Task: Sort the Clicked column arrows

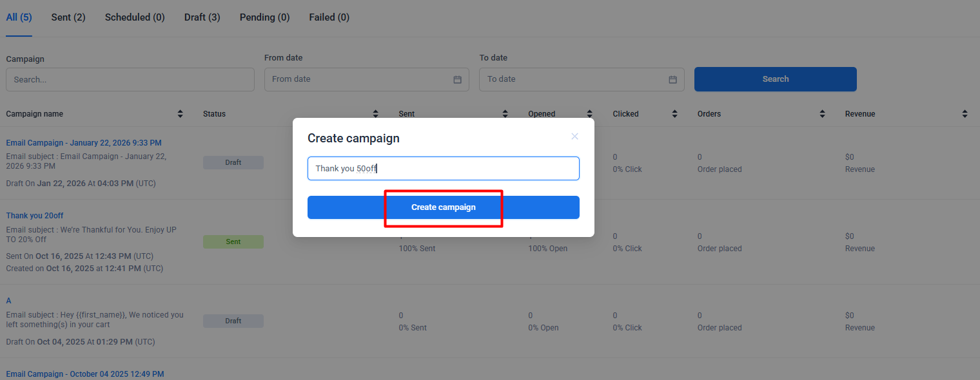Action: tap(674, 114)
